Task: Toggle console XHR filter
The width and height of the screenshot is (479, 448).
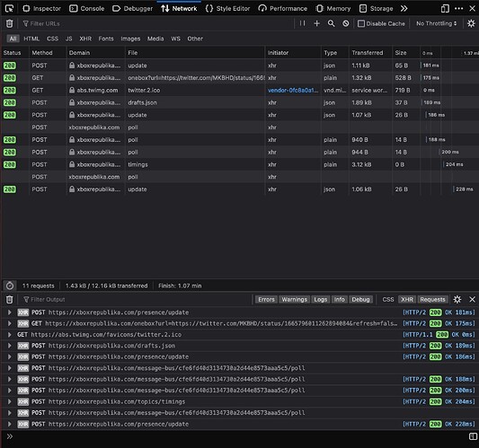Action: pyautogui.click(x=407, y=299)
